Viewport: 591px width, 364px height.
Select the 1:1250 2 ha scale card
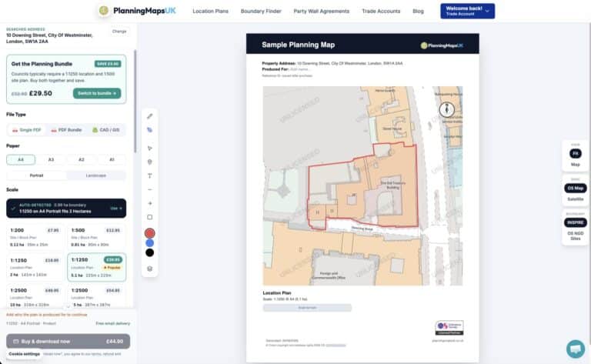35,267
